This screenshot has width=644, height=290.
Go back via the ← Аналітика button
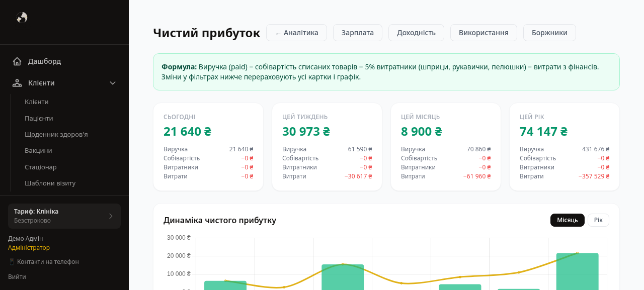point(296,33)
